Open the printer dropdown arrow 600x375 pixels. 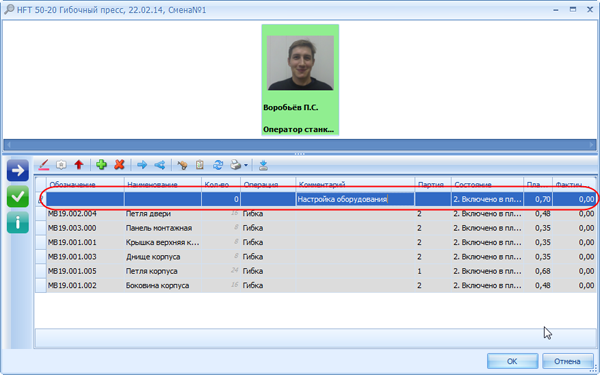click(246, 165)
